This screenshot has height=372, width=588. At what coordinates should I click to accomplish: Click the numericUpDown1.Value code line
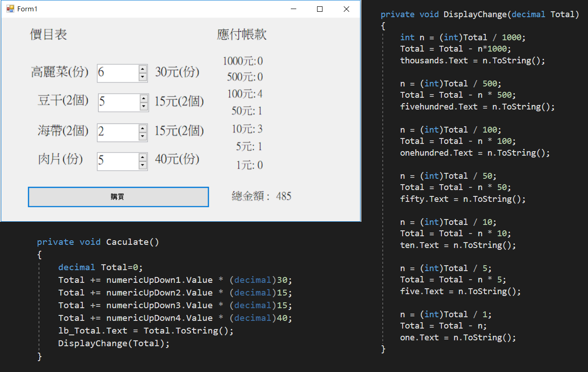(x=175, y=280)
